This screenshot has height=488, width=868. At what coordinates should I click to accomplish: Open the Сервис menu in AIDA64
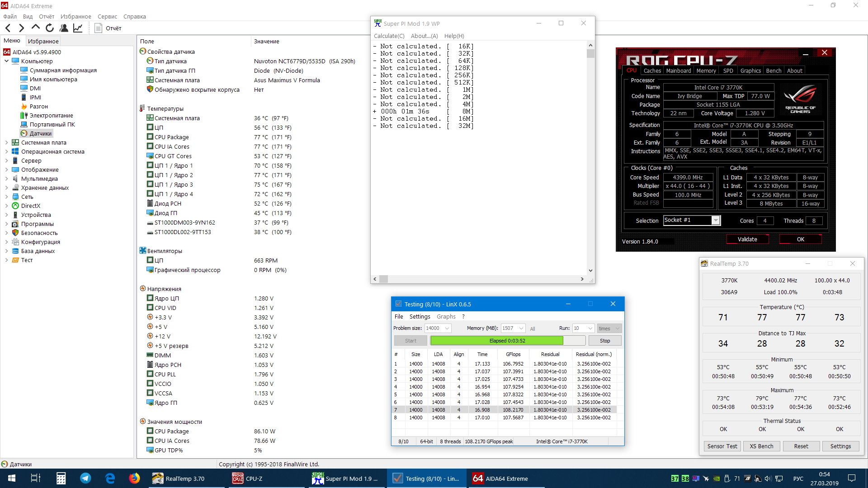107,17
